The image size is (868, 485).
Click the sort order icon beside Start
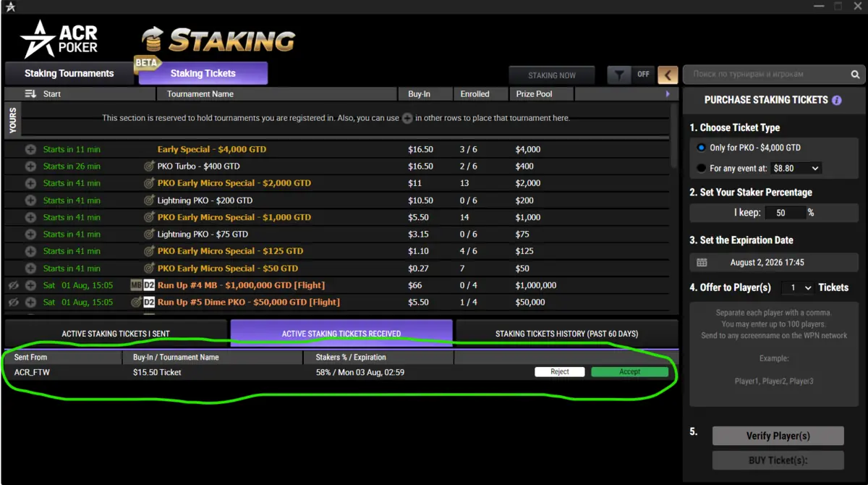(30, 93)
